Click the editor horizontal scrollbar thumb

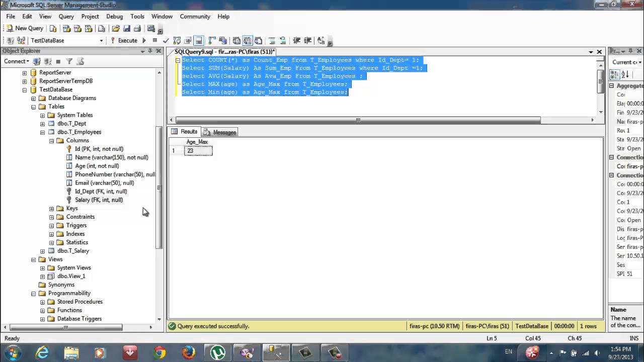point(358,120)
